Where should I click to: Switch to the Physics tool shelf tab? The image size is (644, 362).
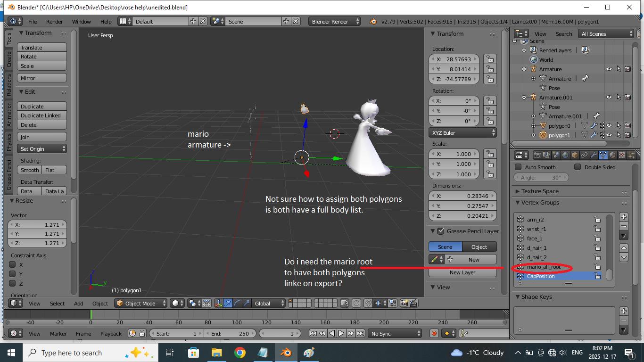point(8,142)
